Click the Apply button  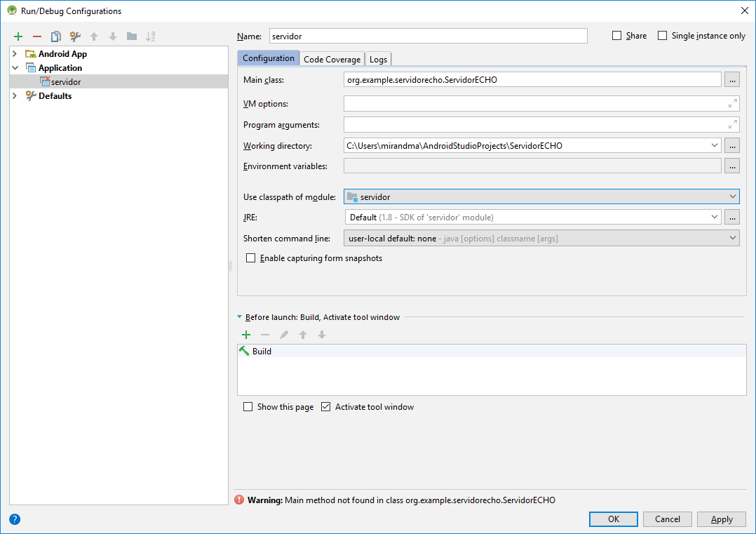point(722,519)
